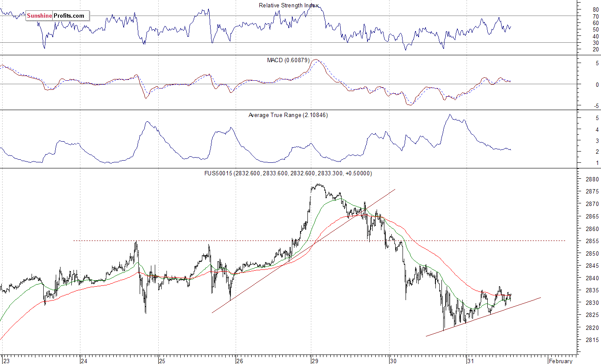Select the MACD (0.60879) label
The image size is (601, 364).
[288, 60]
